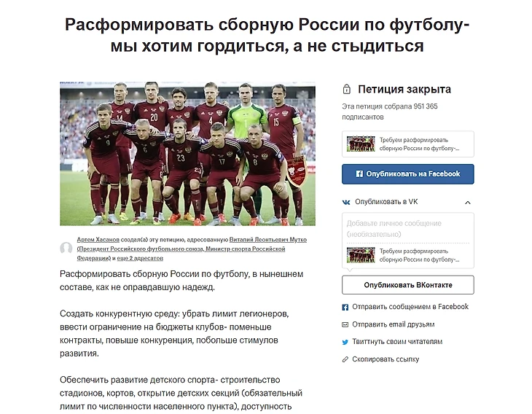Image resolution: width=532 pixels, height=414 pixels.
Task: Click the padlock icon beside Петиция закрыта
Action: [346, 89]
